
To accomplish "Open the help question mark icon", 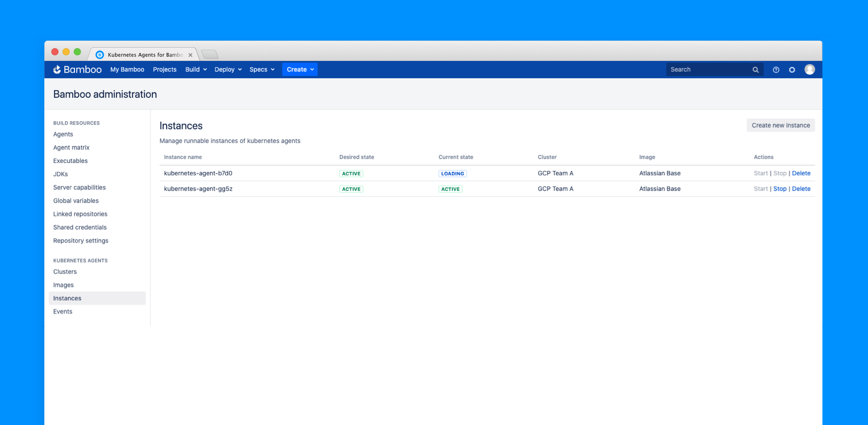I will [x=776, y=69].
